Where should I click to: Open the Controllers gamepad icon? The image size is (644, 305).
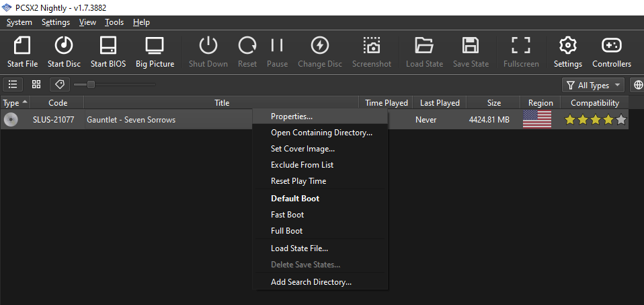(612, 45)
